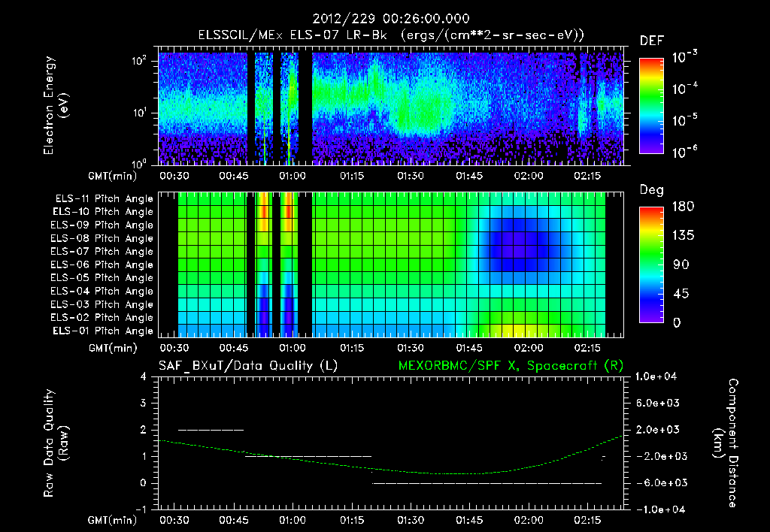Click the GMT(min) label under the pitch angle panel

113,349
